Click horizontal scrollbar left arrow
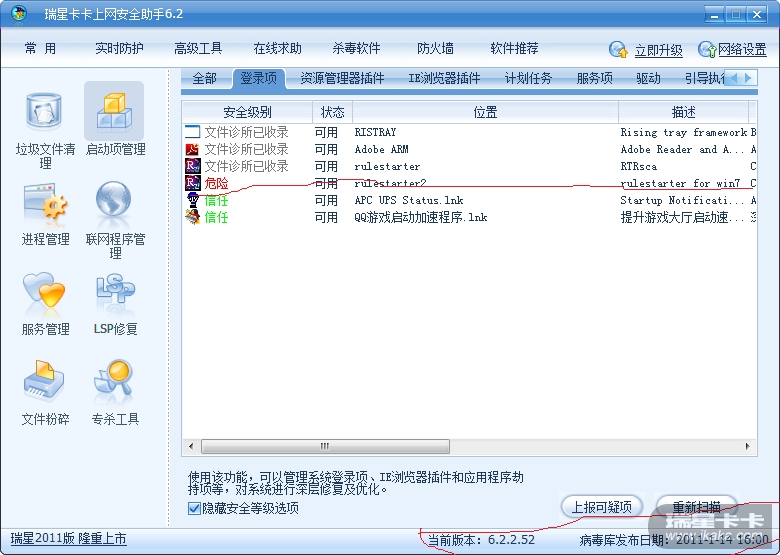 [191, 446]
